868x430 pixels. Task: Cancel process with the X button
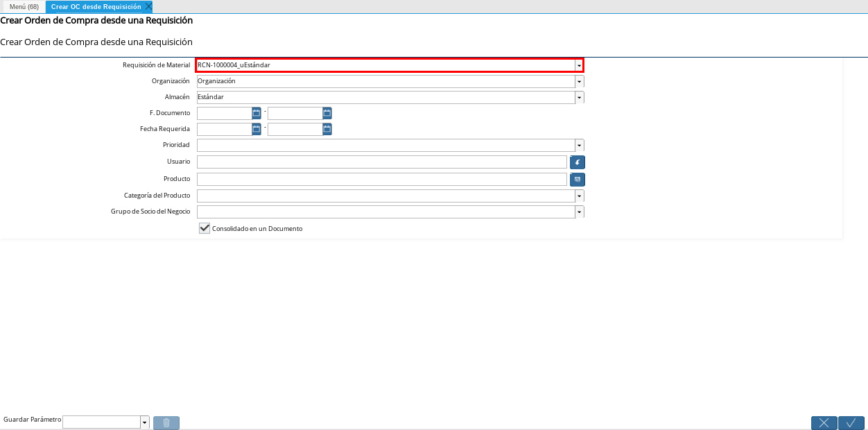824,422
